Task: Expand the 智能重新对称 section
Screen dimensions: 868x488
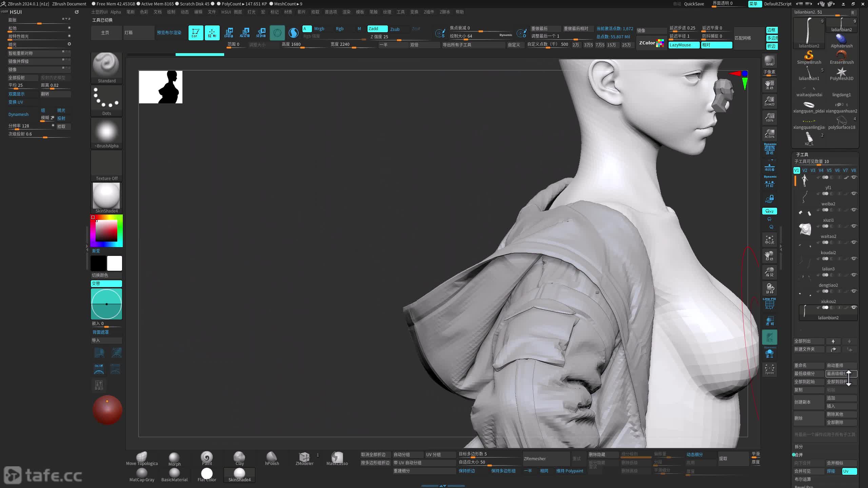Action: coord(39,53)
